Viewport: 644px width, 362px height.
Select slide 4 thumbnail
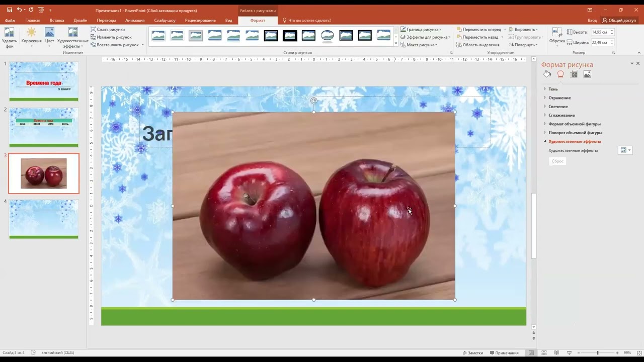point(44,219)
